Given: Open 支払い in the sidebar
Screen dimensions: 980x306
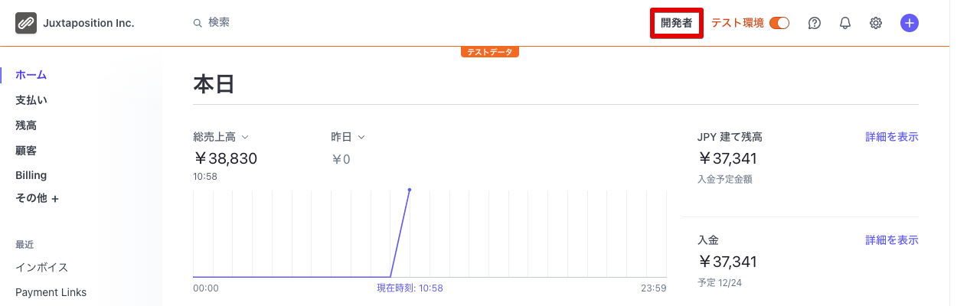Looking at the screenshot, I should (31, 100).
